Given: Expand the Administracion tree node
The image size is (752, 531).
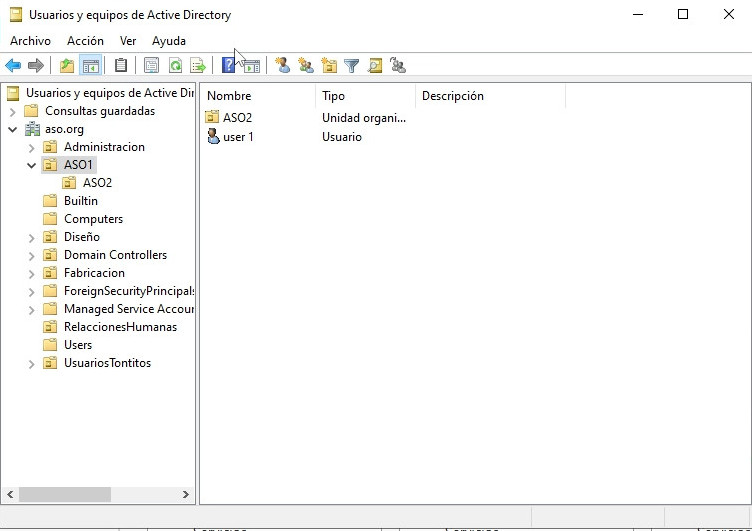Looking at the screenshot, I should pyautogui.click(x=31, y=147).
